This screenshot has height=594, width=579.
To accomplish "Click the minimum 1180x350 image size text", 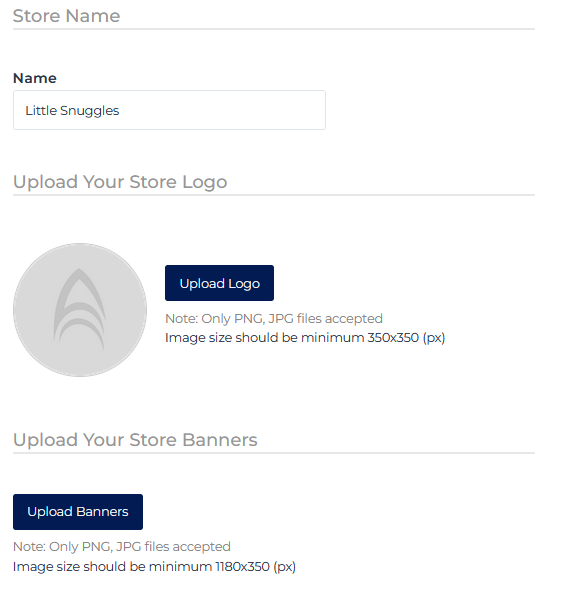I will [x=154, y=567].
